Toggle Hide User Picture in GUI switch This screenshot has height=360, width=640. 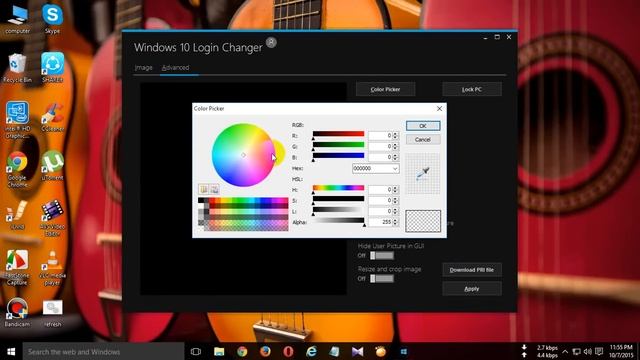(x=382, y=256)
